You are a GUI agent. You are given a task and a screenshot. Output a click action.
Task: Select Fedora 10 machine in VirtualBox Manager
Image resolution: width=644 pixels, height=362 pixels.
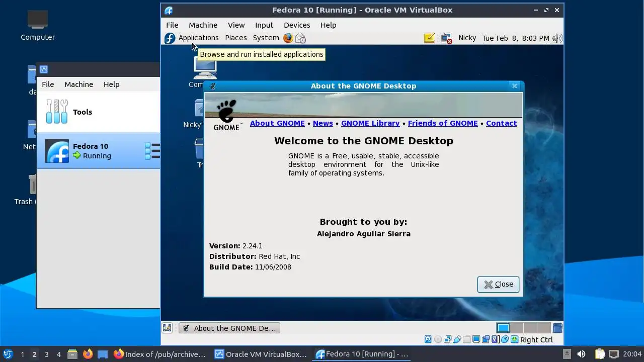click(99, 151)
